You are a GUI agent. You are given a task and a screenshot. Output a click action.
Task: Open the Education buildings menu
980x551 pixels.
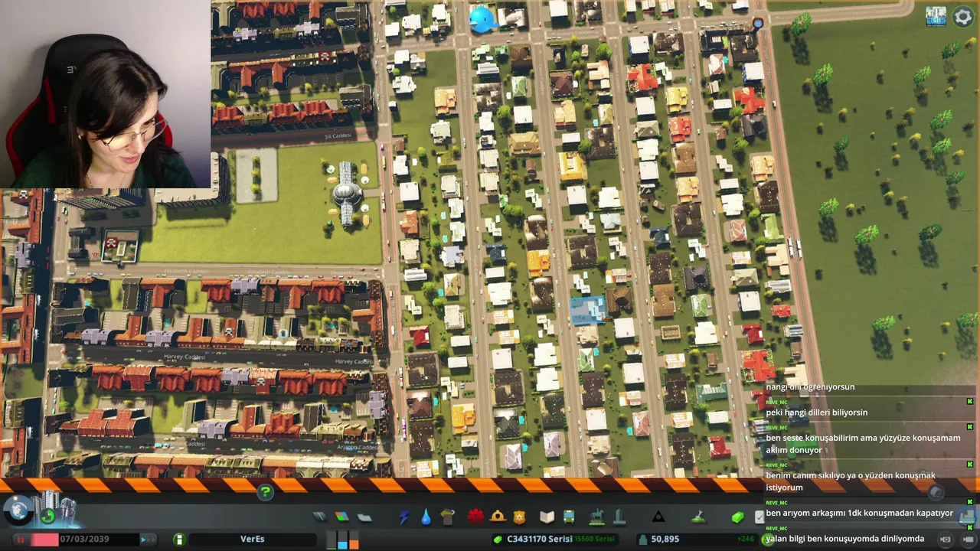[547, 517]
